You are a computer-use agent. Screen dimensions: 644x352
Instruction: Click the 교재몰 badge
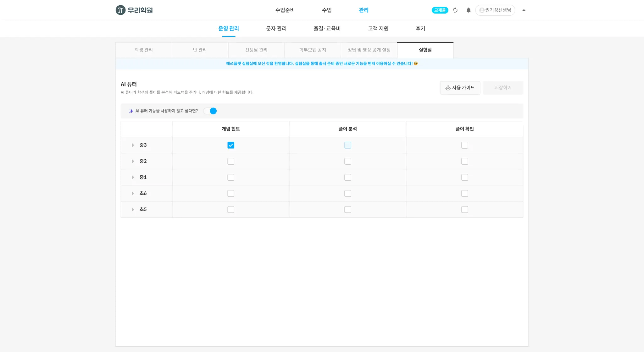440,10
